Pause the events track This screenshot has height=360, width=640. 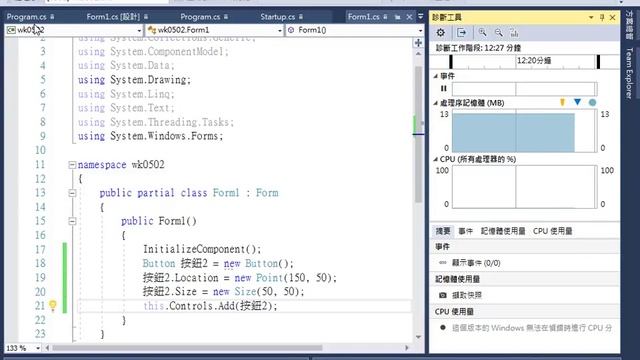tap(444, 88)
